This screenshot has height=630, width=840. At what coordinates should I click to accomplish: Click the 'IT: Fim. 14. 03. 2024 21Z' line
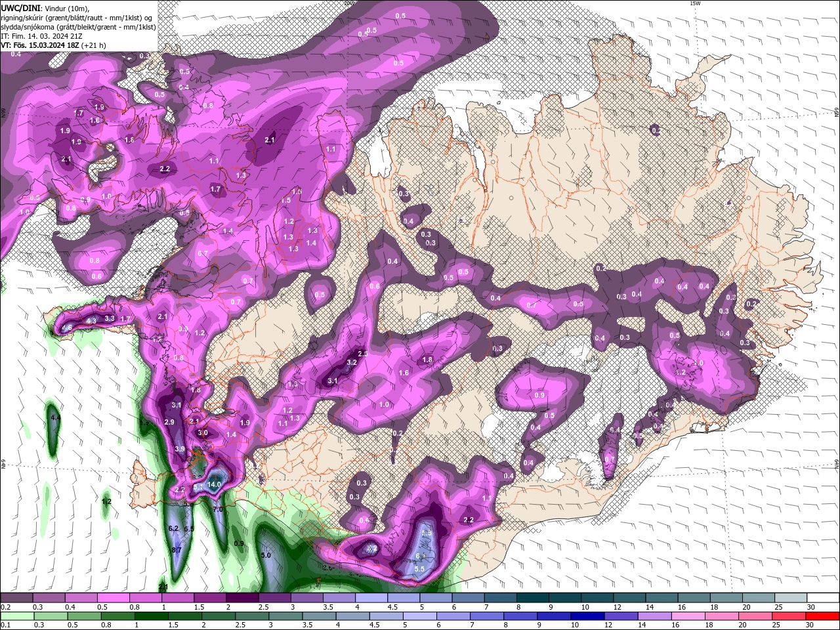[x=41, y=36]
